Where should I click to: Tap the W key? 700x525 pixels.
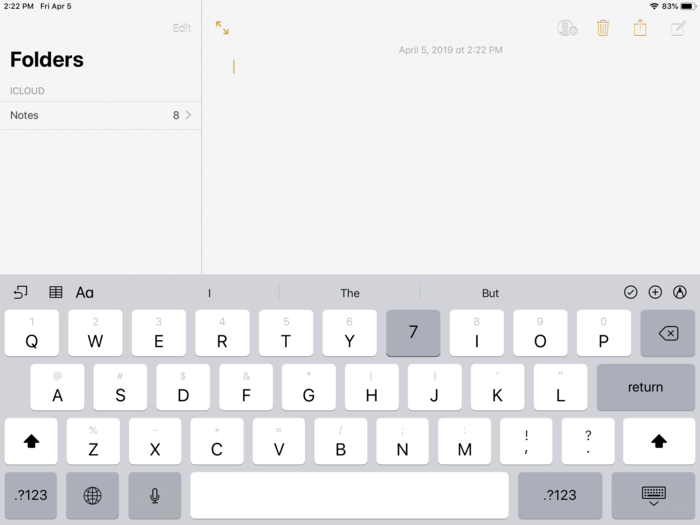(95, 333)
